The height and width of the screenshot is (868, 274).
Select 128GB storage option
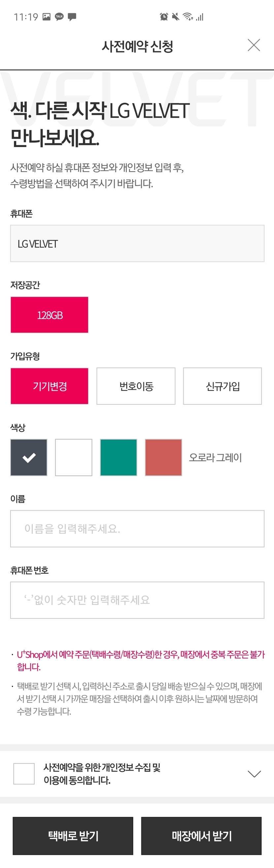point(50,315)
